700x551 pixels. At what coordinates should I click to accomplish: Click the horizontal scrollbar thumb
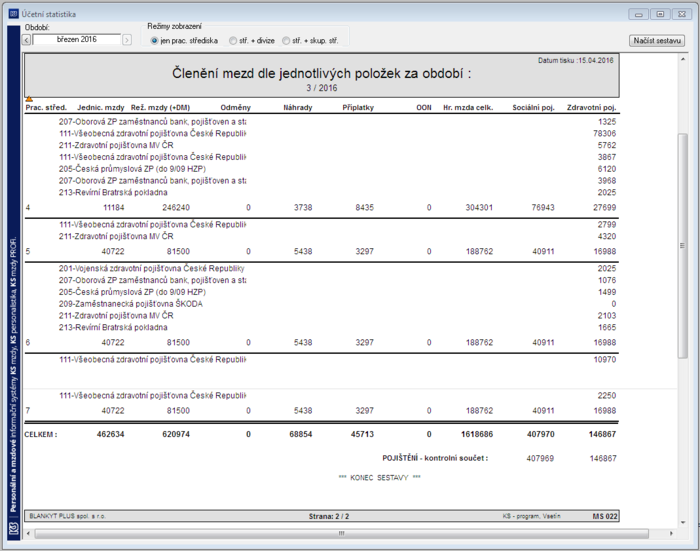tap(342, 533)
